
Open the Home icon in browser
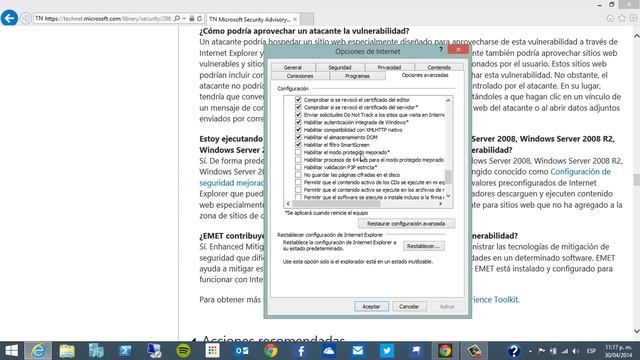click(610, 18)
